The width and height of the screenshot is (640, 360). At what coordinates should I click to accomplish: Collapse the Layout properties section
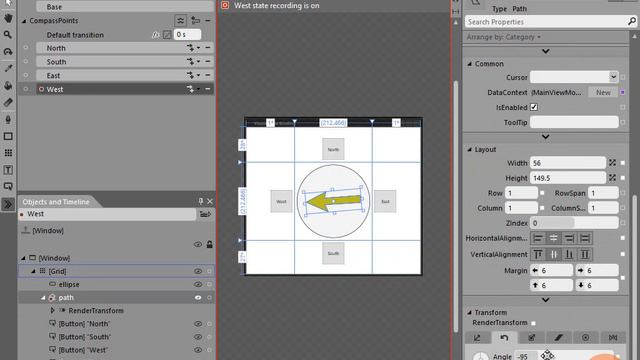(470, 149)
